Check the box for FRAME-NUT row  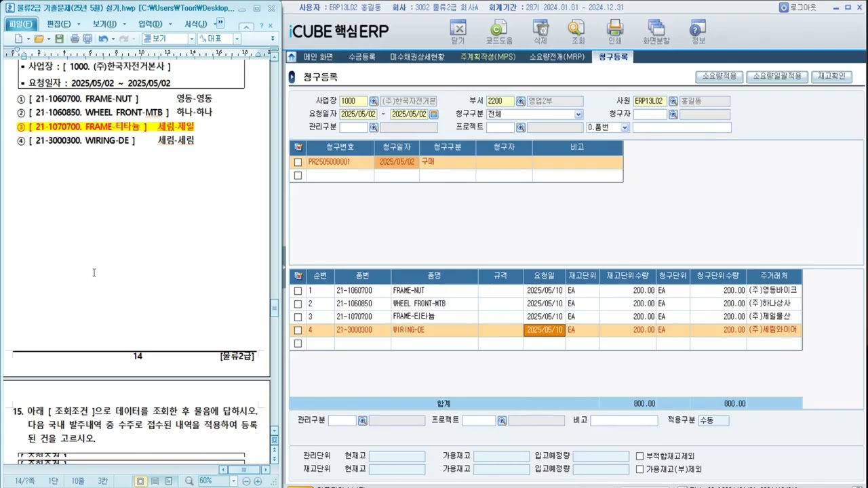click(298, 291)
